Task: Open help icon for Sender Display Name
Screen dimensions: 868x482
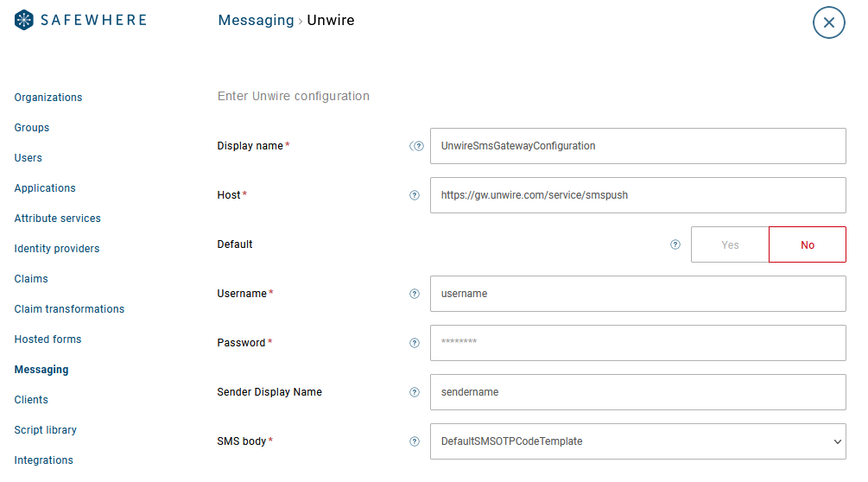Action: [415, 392]
